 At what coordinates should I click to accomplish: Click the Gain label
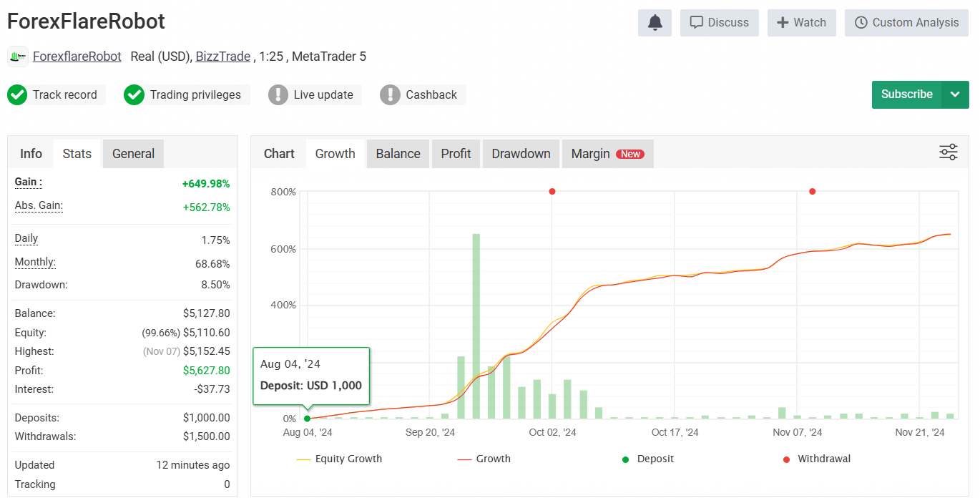[x=29, y=182]
